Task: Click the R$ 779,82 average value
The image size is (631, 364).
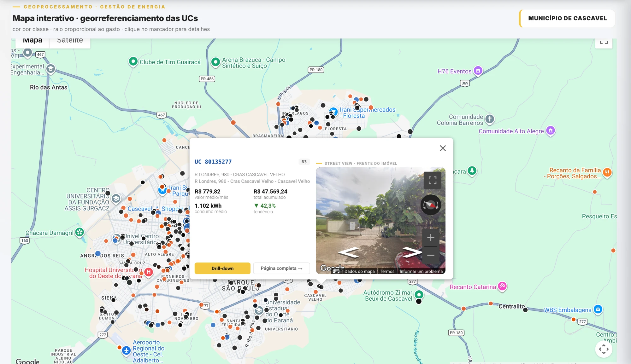Action: pos(207,191)
